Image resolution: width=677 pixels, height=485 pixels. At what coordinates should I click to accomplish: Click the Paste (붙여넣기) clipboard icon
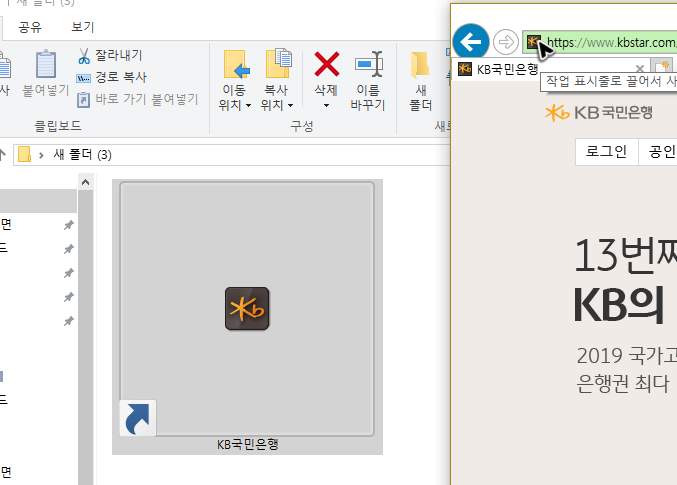[x=46, y=64]
